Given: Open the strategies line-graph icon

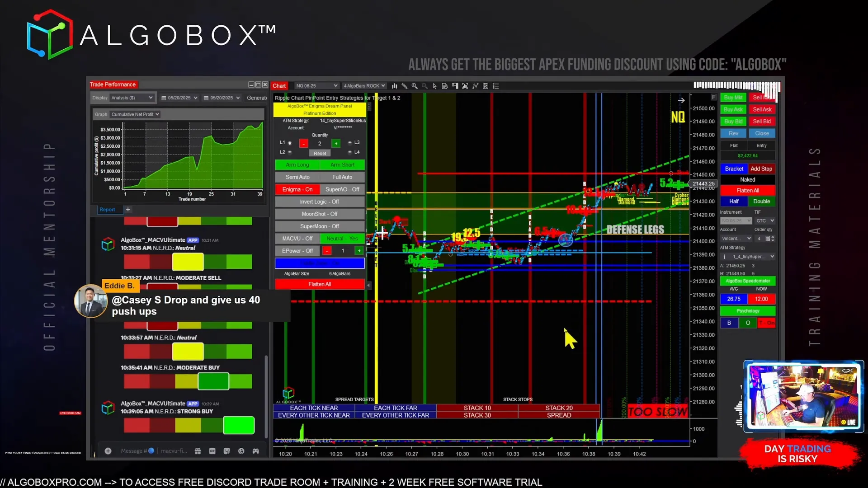Looking at the screenshot, I should [475, 86].
